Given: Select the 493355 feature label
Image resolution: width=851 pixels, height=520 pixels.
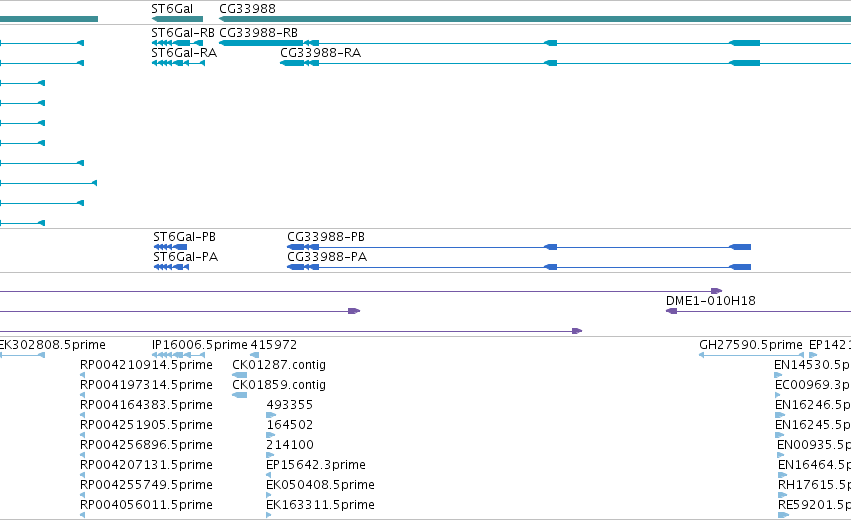Looking at the screenshot, I should coord(290,405).
